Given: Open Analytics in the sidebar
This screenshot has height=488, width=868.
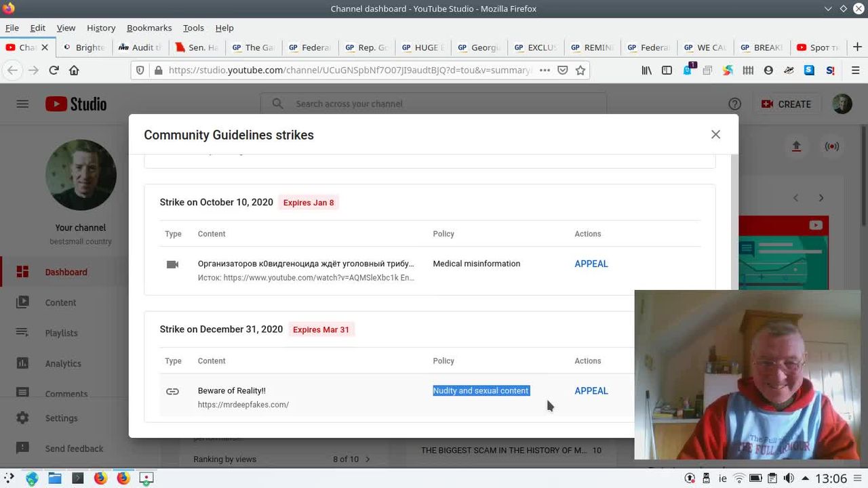Looking at the screenshot, I should point(63,363).
